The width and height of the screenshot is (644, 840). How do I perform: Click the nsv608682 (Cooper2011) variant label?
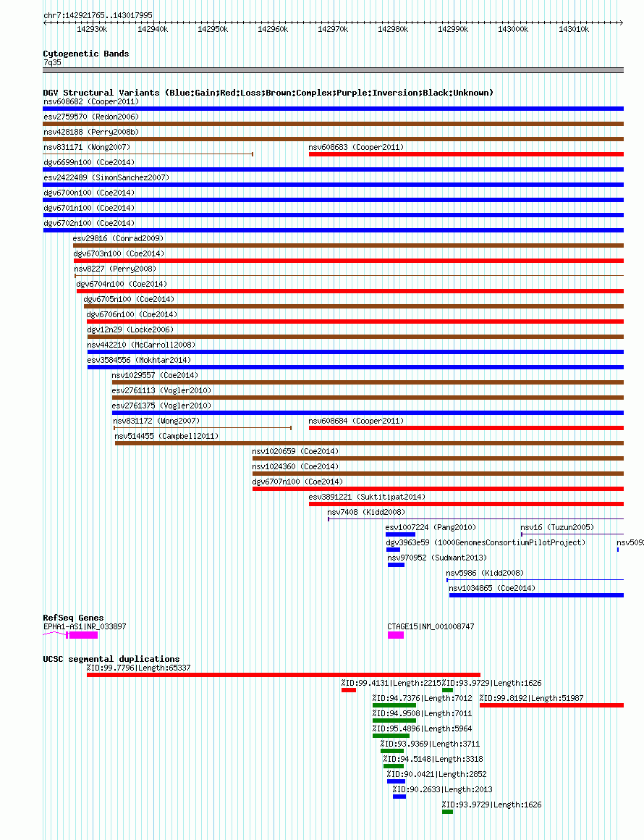pyautogui.click(x=91, y=101)
